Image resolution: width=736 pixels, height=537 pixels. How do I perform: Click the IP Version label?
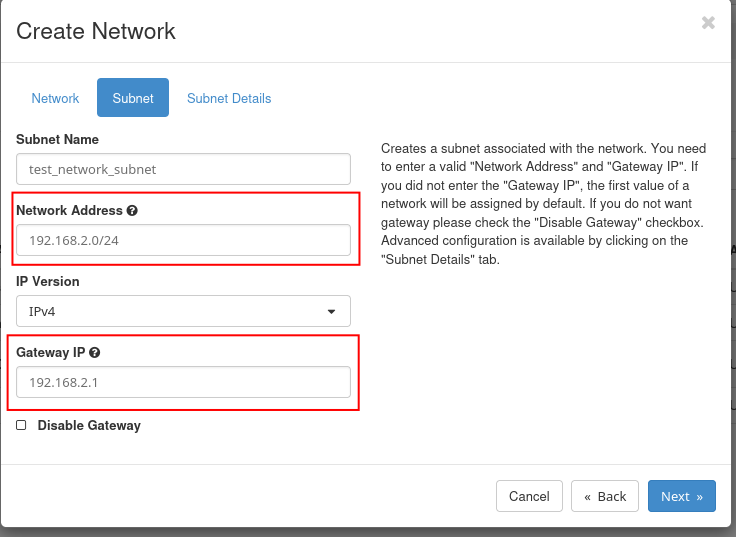click(x=48, y=281)
